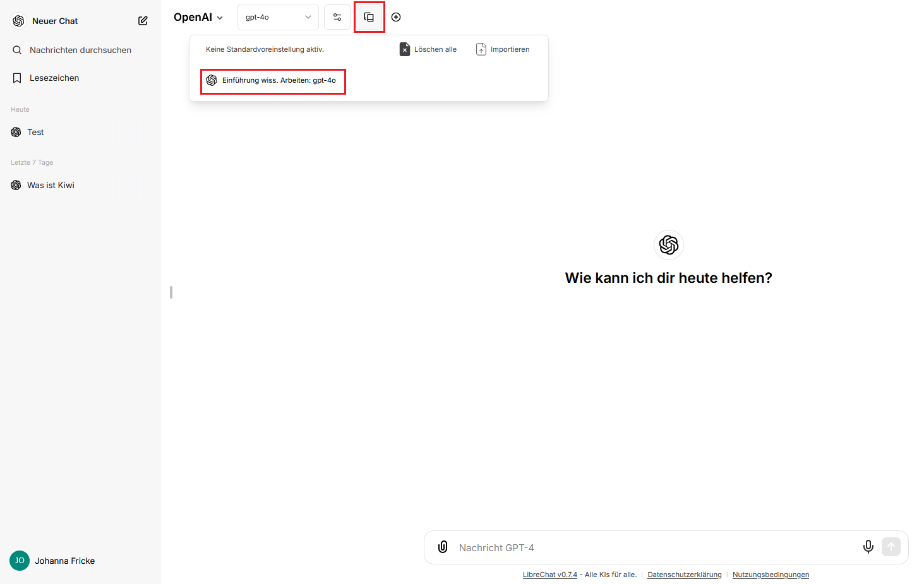Viewport: 924px width, 584px height.
Task: Click the attach file paperclip icon
Action: [x=443, y=547]
